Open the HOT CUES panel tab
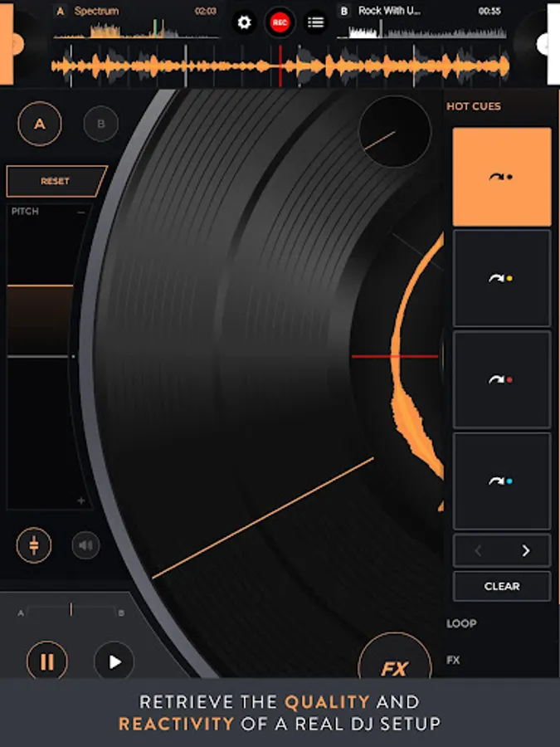Image resolution: width=560 pixels, height=747 pixels. (x=474, y=106)
